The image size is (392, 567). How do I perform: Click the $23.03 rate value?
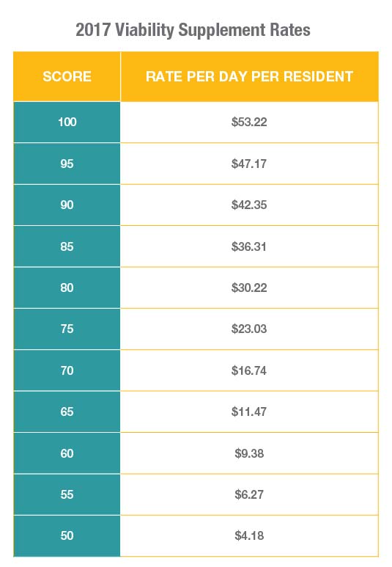pos(249,329)
